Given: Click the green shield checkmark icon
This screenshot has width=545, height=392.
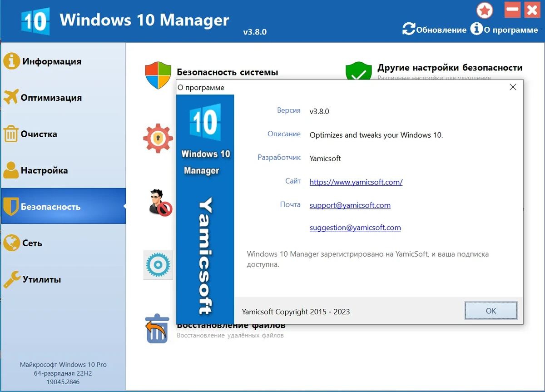Looking at the screenshot, I should click(x=359, y=72).
